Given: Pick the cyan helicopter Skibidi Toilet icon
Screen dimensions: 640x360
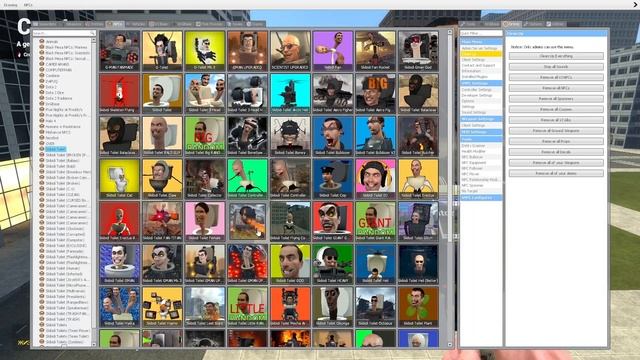Looking at the screenshot, I should (x=290, y=93).
